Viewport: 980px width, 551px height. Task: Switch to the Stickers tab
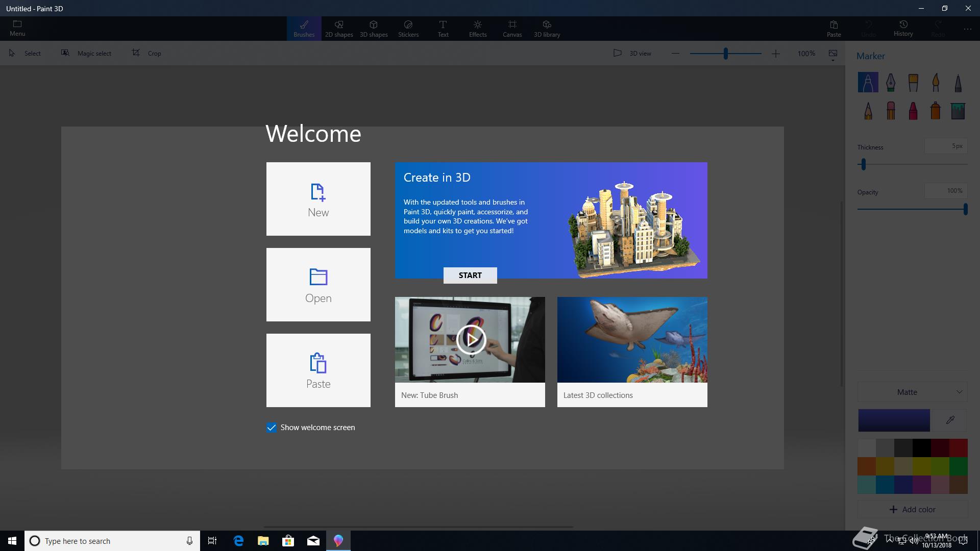(x=408, y=29)
